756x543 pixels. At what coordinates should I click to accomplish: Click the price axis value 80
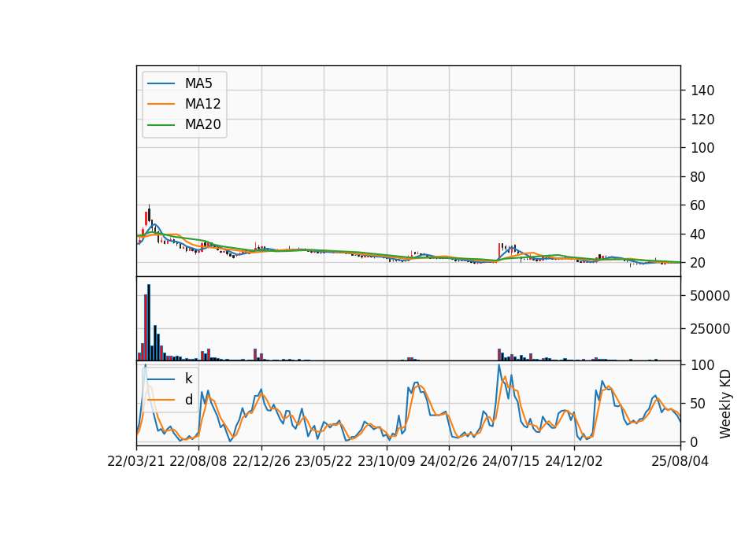pos(699,177)
